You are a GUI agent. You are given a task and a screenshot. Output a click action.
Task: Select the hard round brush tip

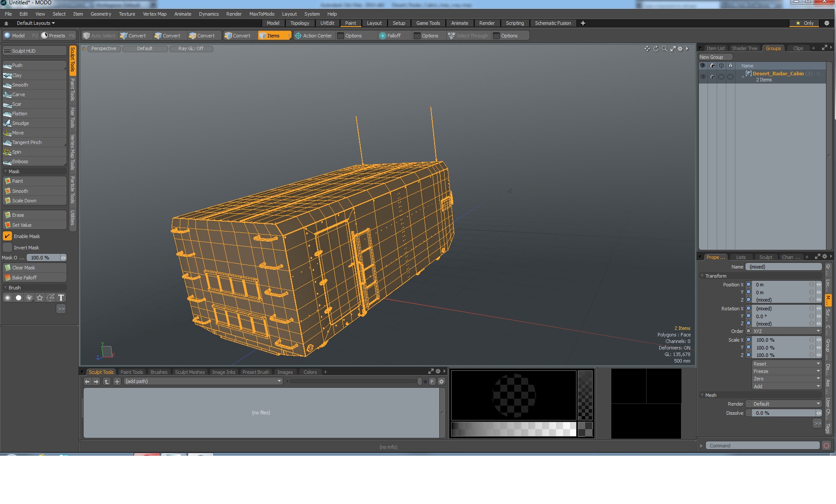(18, 298)
